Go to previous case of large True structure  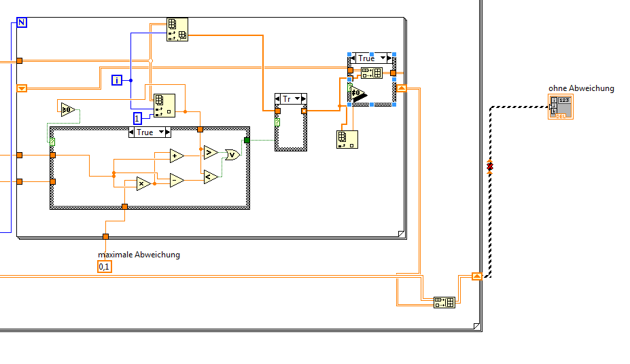pos(131,132)
